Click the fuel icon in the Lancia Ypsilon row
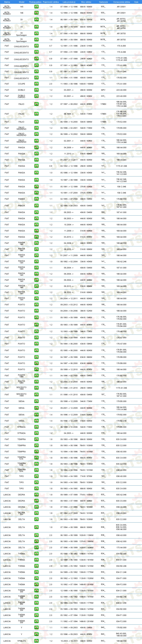Viewport: 142px width, 644px height. pos(36,641)
